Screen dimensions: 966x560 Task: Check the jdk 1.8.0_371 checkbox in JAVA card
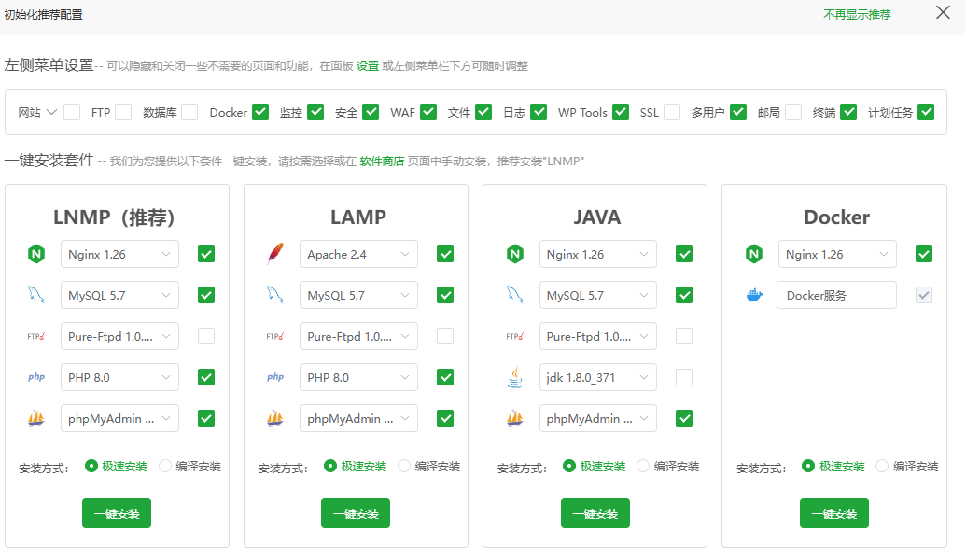(x=684, y=377)
